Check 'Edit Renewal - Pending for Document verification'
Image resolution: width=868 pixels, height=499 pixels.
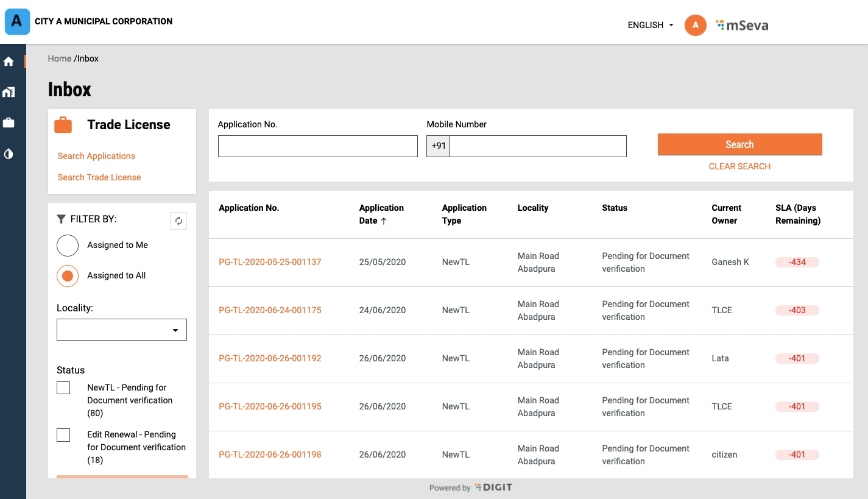[x=63, y=435]
